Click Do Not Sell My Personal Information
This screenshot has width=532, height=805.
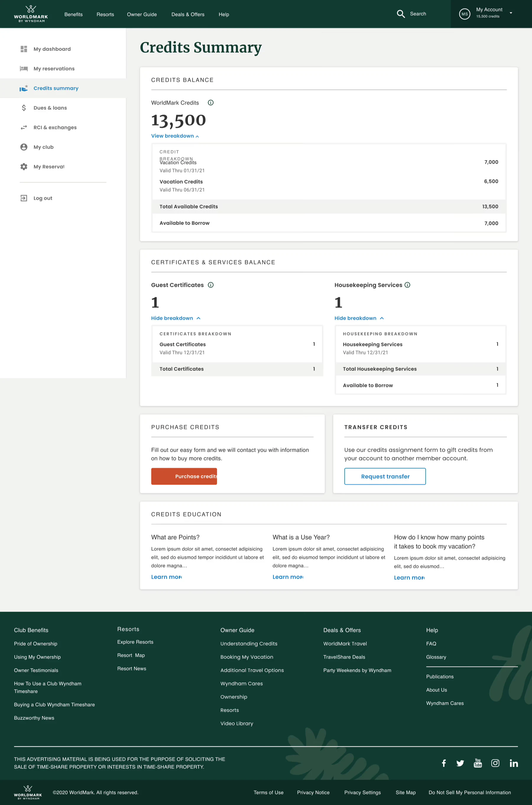pos(470,793)
